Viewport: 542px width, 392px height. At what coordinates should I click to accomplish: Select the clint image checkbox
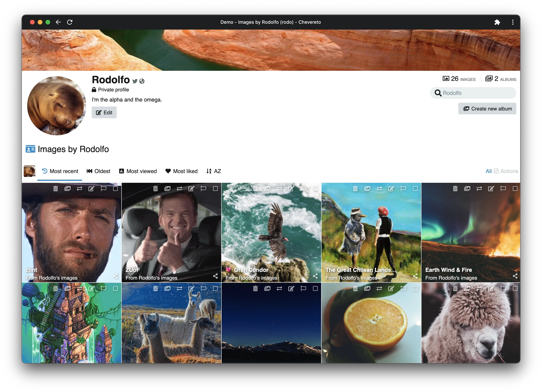[x=115, y=189]
